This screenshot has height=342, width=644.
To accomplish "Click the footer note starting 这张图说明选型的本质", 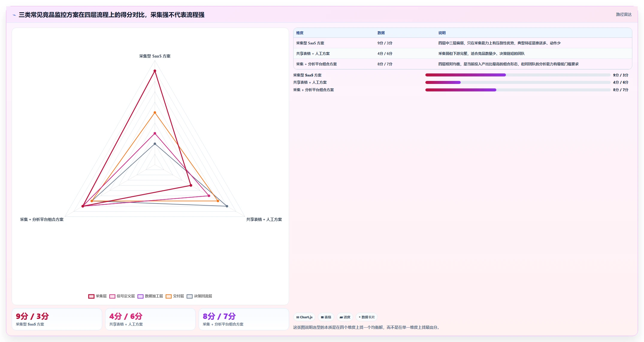I will pos(367,327).
